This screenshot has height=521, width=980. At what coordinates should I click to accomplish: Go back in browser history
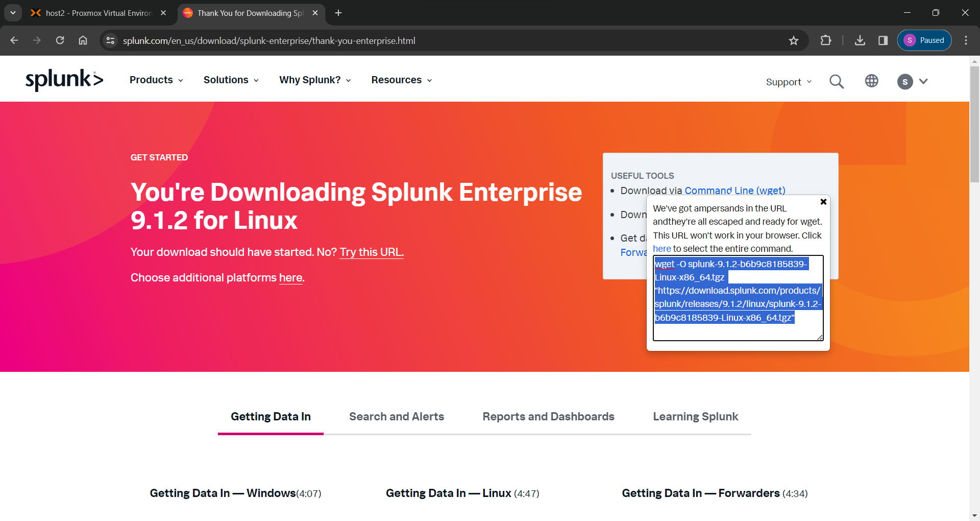coord(14,40)
